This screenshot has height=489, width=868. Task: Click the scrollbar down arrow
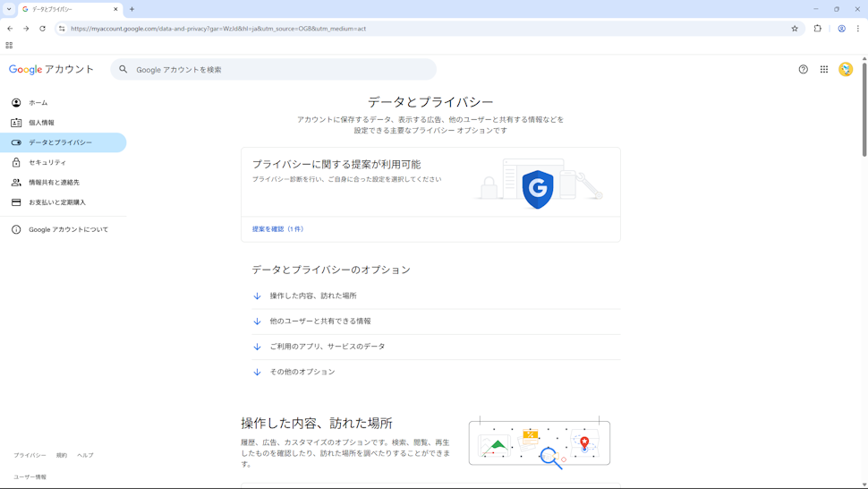click(x=864, y=485)
